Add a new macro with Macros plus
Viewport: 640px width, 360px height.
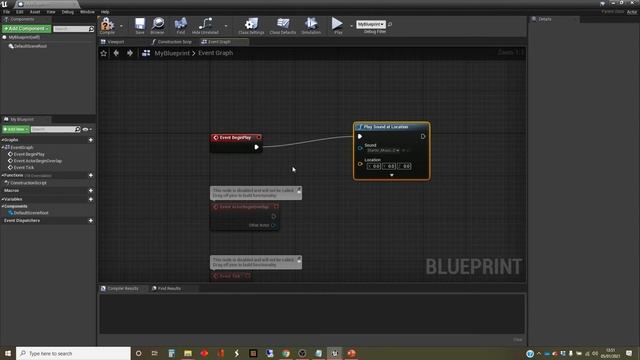[91, 191]
